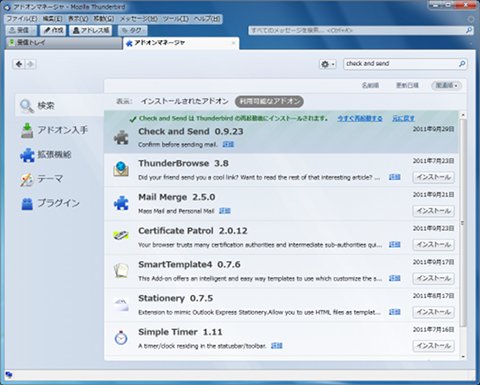Viewport: 480px width, 385px height.
Task: Install the ThunderBrowse add-on
Action: coord(433,177)
